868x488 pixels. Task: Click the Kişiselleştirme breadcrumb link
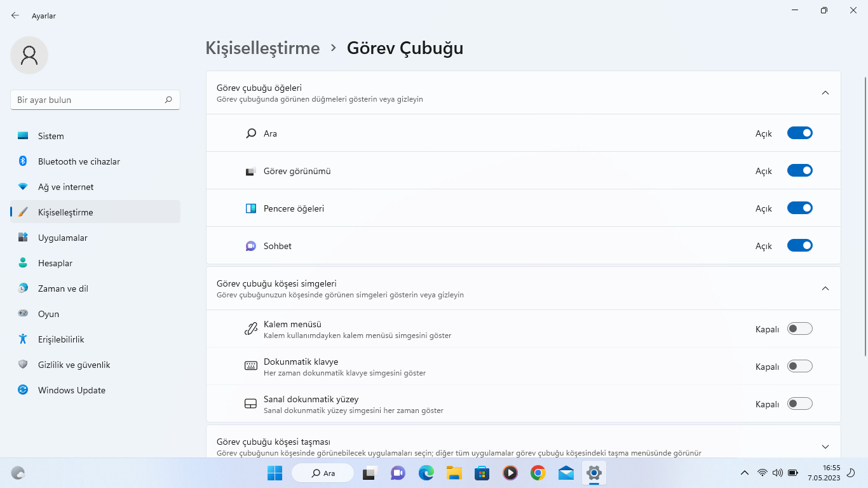coord(262,48)
